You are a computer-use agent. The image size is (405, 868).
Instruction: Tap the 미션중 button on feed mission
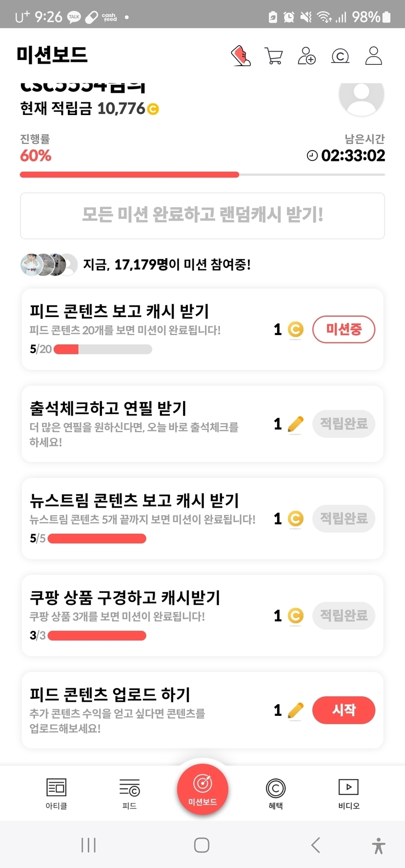[x=344, y=330]
